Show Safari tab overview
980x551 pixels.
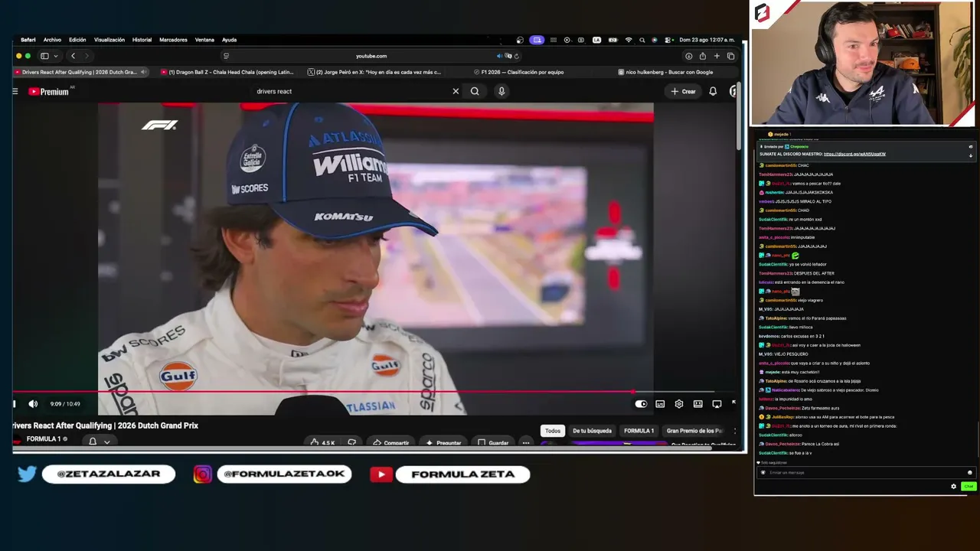tap(730, 56)
